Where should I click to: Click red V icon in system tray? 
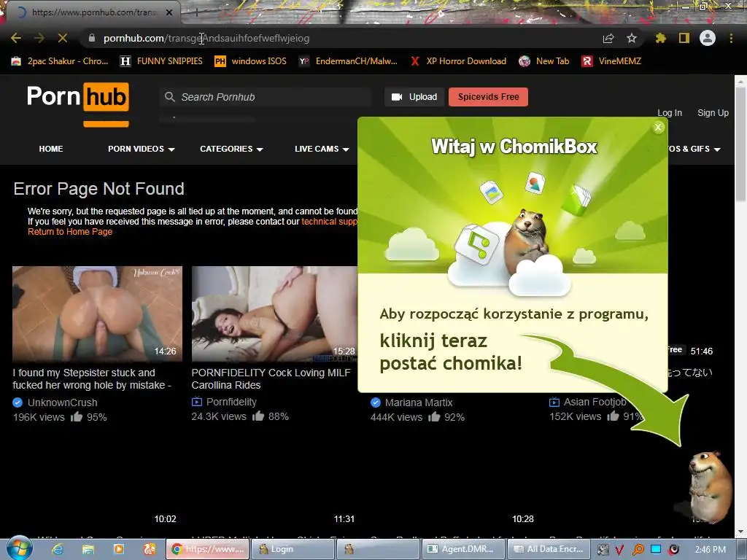tap(620, 550)
